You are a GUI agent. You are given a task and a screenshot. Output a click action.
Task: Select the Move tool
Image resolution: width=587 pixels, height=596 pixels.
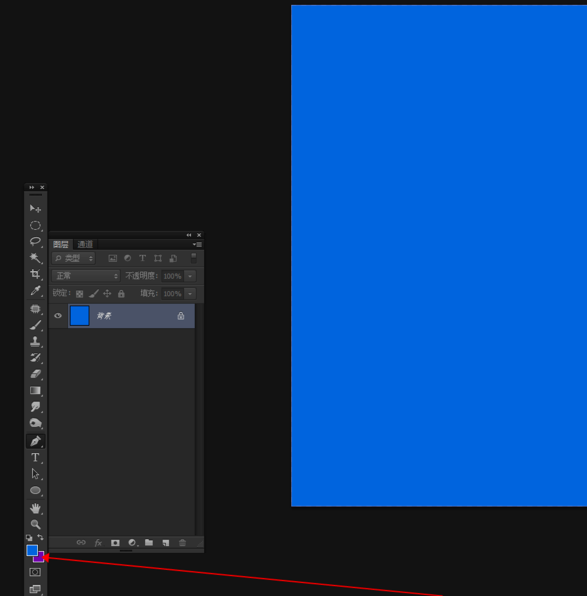click(x=35, y=208)
